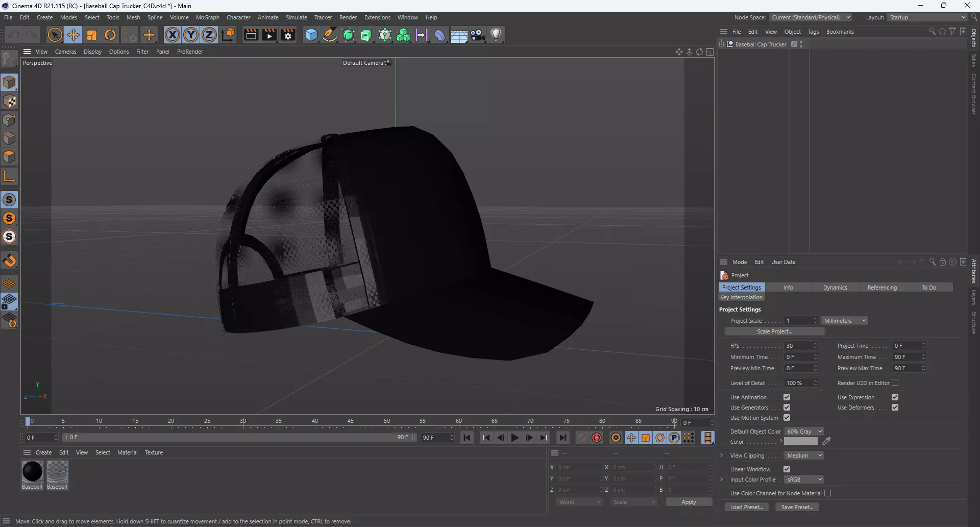Image resolution: width=980 pixels, height=527 pixels.
Task: Play the animation forward
Action: tap(515, 438)
